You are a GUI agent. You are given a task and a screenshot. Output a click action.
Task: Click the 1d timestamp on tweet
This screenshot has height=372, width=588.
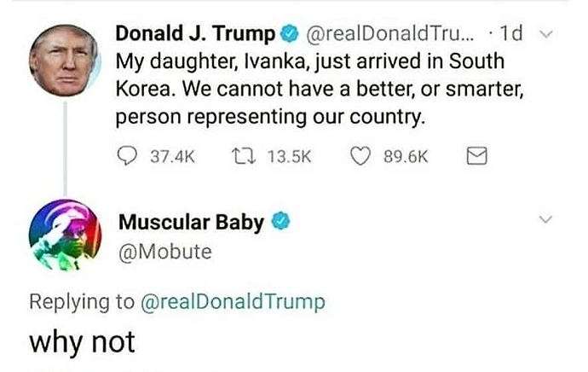coord(511,34)
